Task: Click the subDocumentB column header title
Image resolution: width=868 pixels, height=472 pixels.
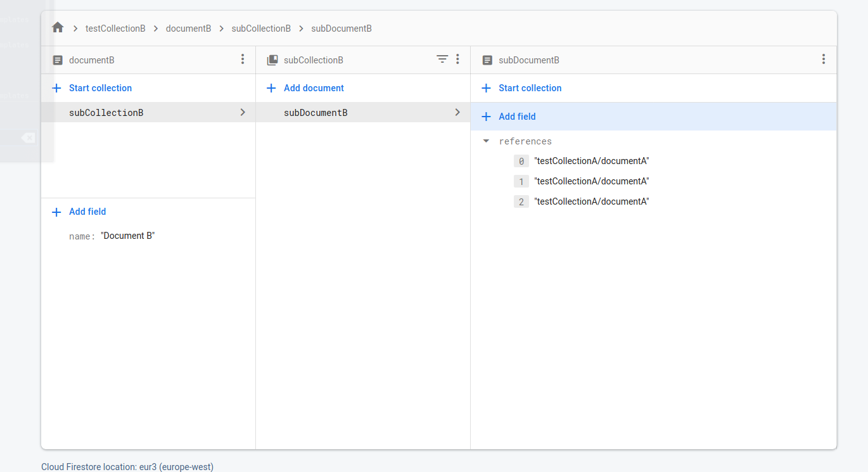Action: [x=529, y=60]
